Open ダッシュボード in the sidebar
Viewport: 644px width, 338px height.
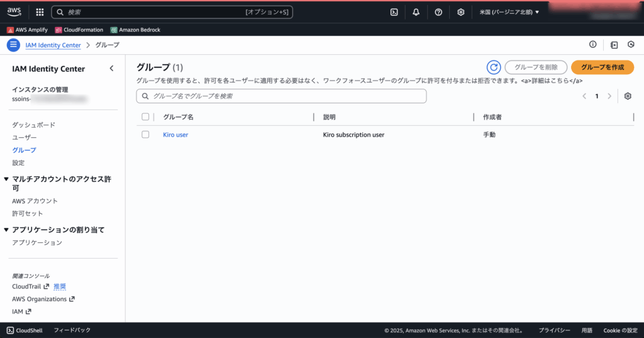tap(33, 125)
